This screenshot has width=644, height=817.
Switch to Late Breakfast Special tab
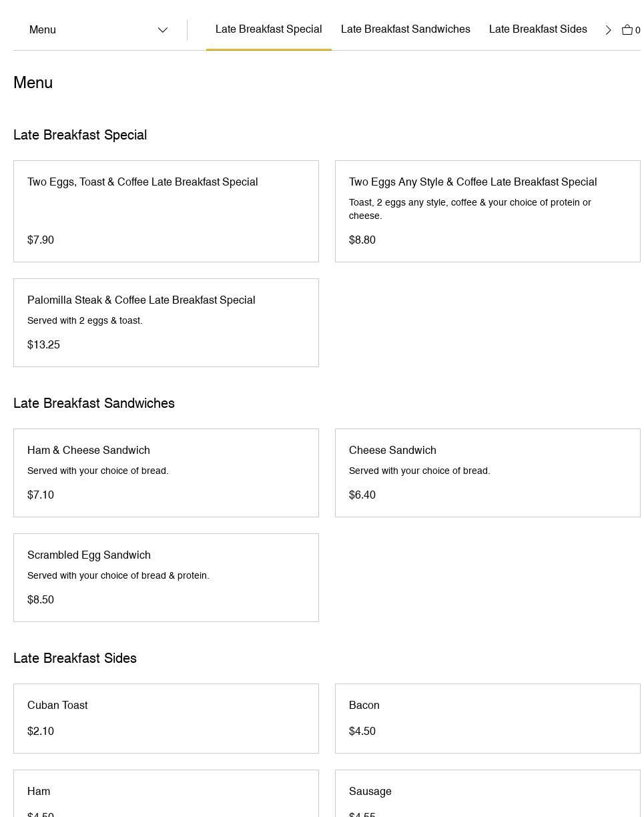coord(268,29)
